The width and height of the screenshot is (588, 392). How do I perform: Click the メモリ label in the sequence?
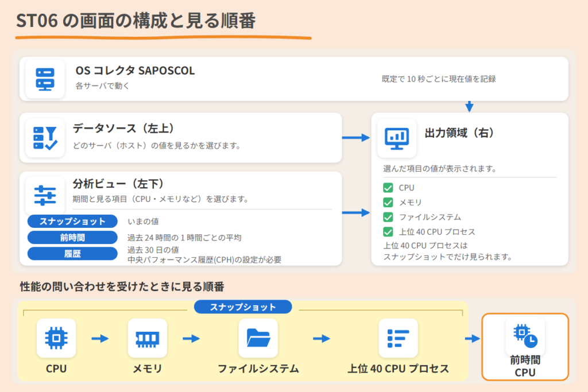click(x=148, y=369)
